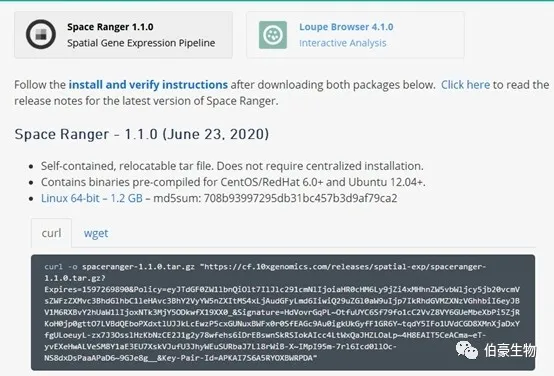Open install and verify instructions link

click(x=148, y=85)
